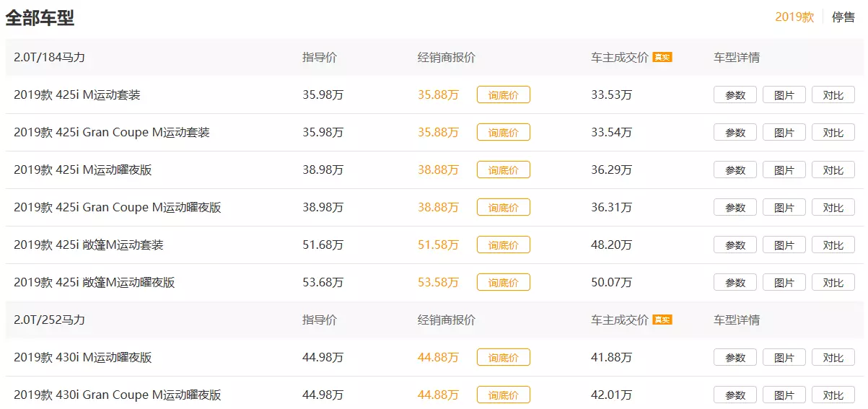
Task: Open the 2019款 425i 敞篷M运动套装 link
Action: click(x=89, y=245)
